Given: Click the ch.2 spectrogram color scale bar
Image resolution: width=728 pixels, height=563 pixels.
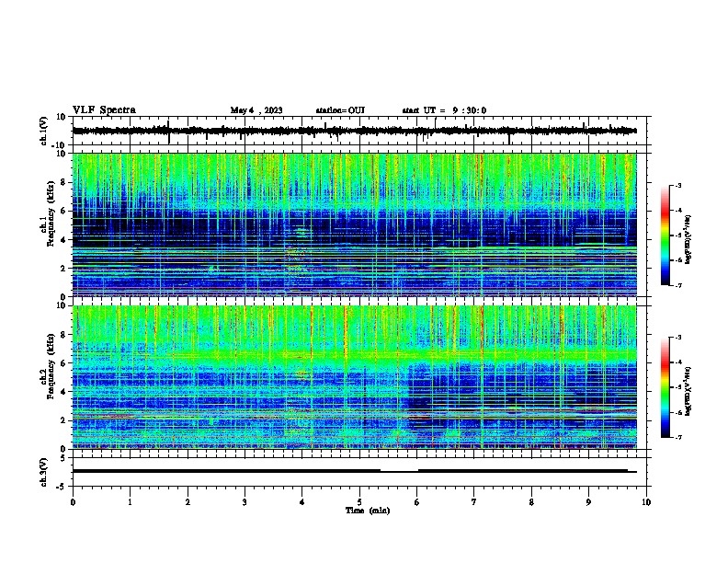Looking at the screenshot, I should pos(665,387).
